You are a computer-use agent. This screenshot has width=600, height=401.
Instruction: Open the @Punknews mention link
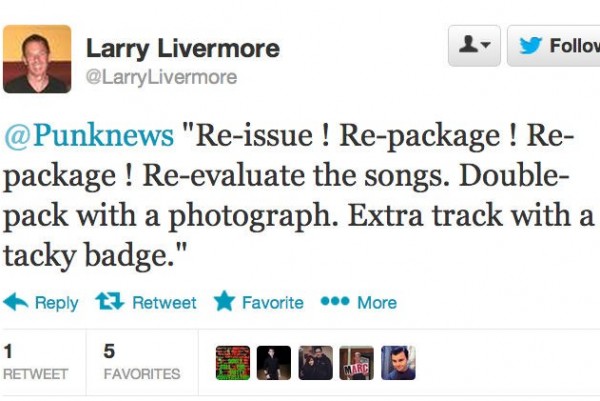[x=89, y=136]
